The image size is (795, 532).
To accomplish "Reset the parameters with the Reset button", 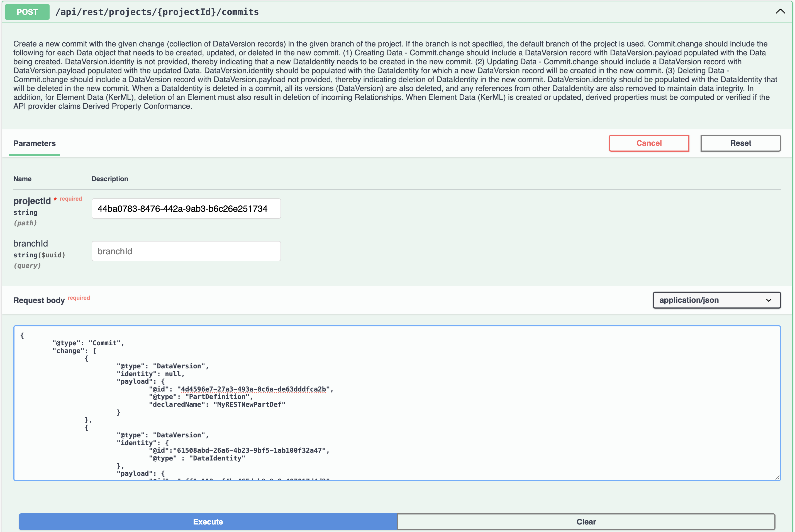I will 740,143.
